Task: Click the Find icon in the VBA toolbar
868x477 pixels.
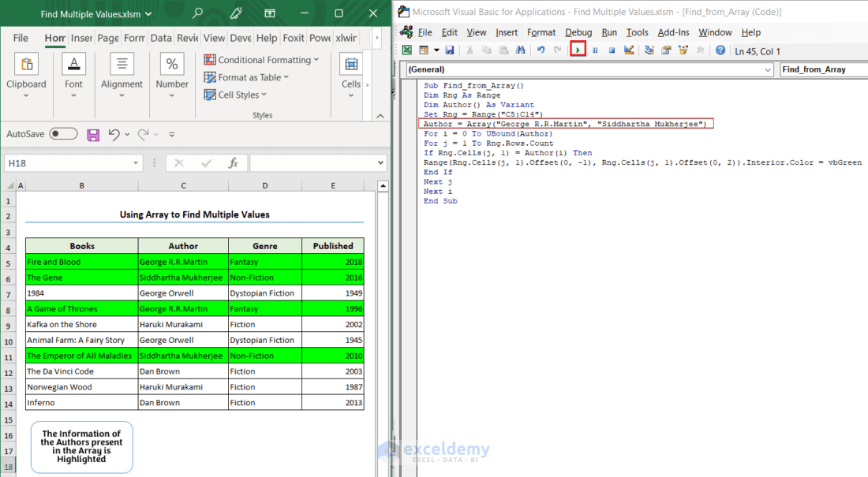Action: click(521, 50)
